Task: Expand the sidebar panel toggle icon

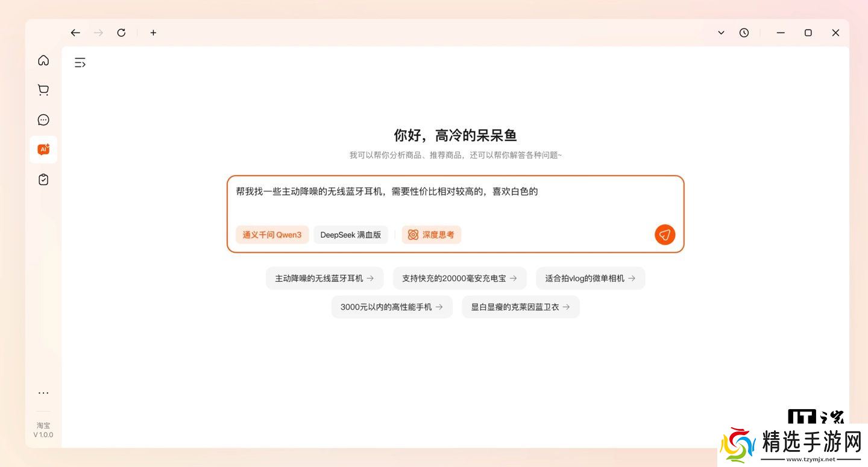Action: coord(80,62)
